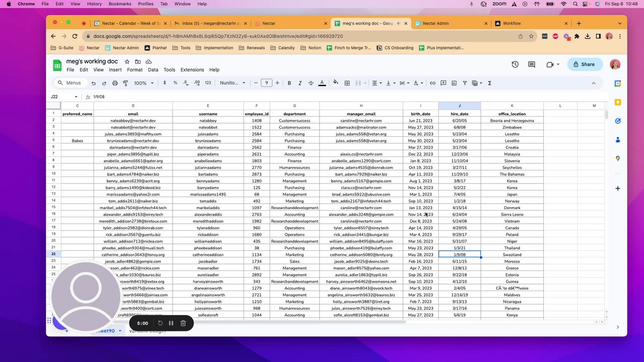
Task: Start a Meet call camera icon
Action: (x=550, y=64)
